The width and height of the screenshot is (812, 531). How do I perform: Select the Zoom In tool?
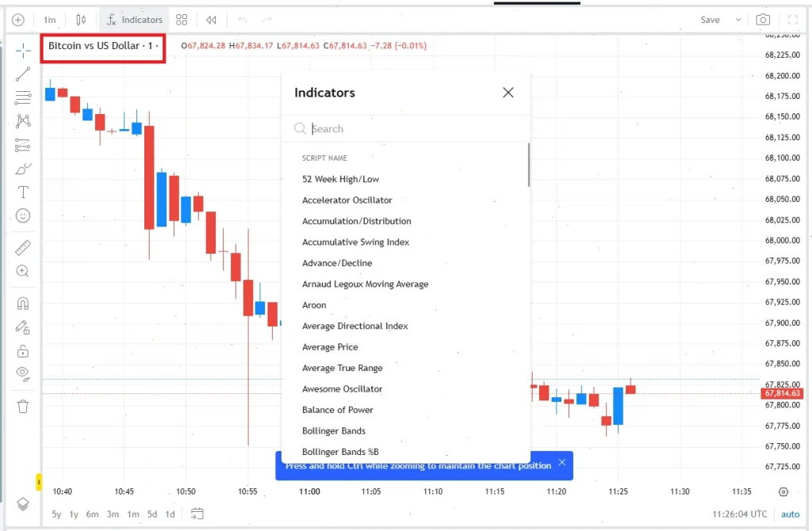point(21,271)
